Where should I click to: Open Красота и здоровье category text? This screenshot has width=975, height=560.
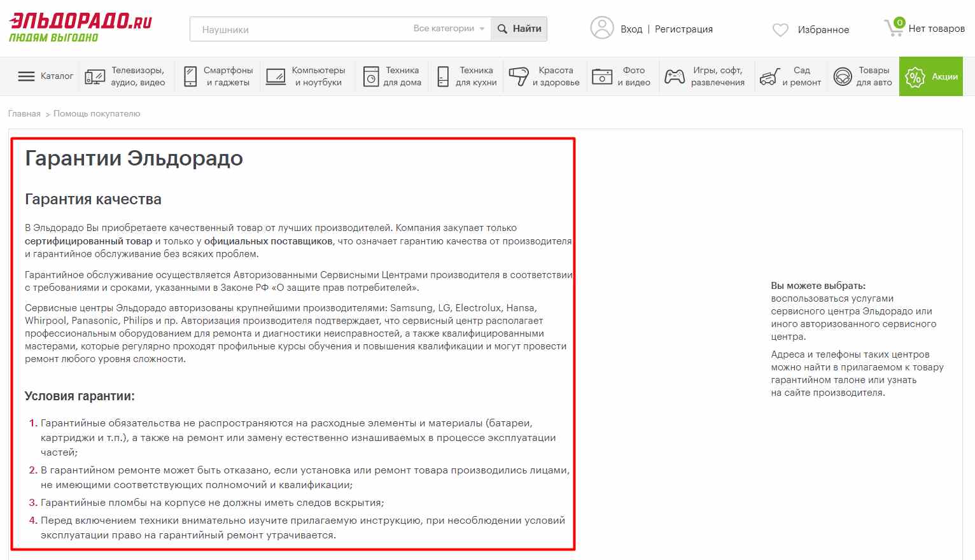(x=556, y=76)
